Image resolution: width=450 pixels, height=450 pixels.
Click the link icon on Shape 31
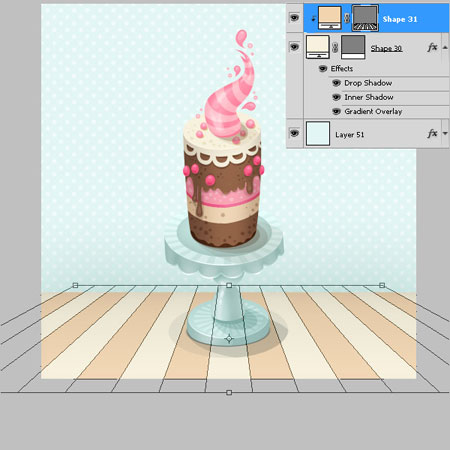[346, 18]
